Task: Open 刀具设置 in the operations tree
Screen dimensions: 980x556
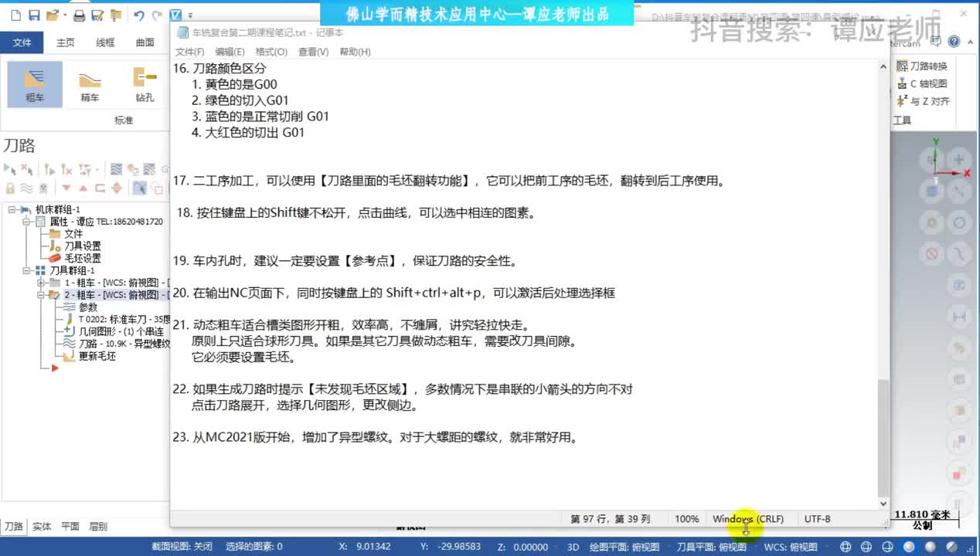Action: click(x=82, y=246)
